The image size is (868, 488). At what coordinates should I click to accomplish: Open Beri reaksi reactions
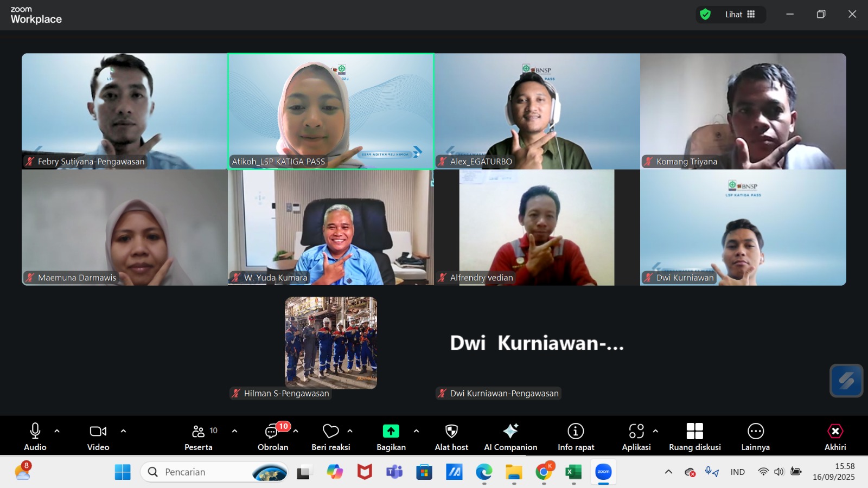(x=330, y=432)
